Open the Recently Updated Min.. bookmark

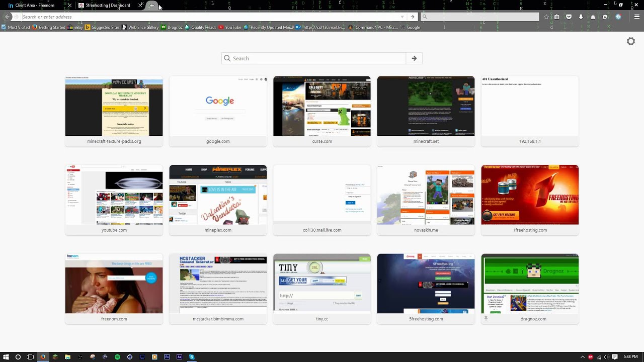coord(269,28)
